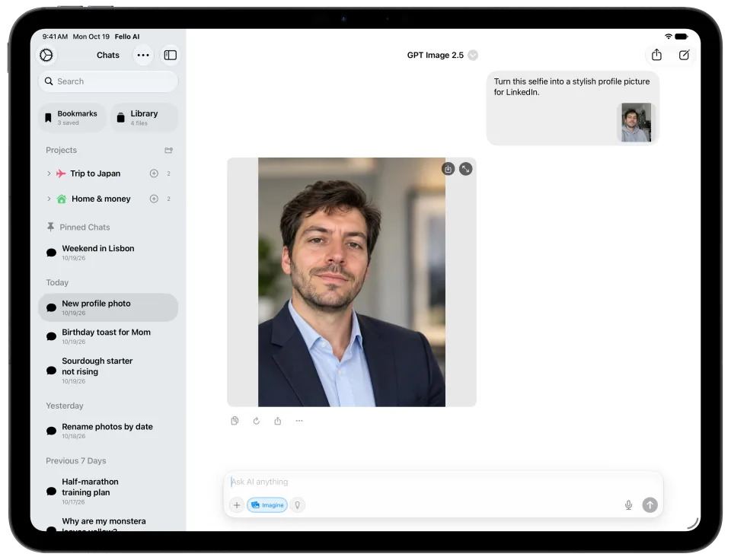Open the Rename photos by date chat
The width and height of the screenshot is (731, 560).
[108, 431]
